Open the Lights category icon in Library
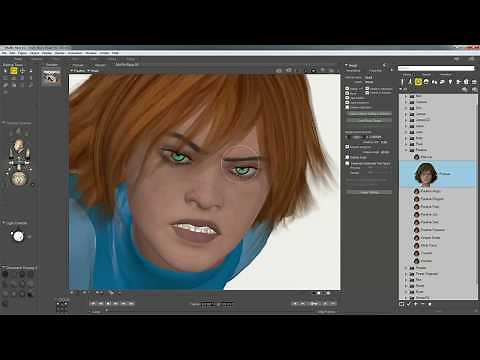Image resolution: width=480 pixels, height=360 pixels. click(450, 82)
